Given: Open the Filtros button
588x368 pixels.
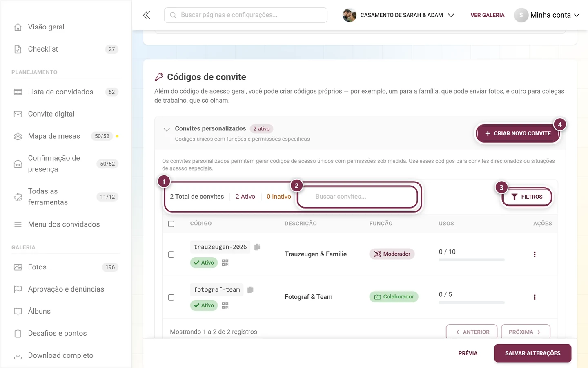Looking at the screenshot, I should tap(527, 197).
